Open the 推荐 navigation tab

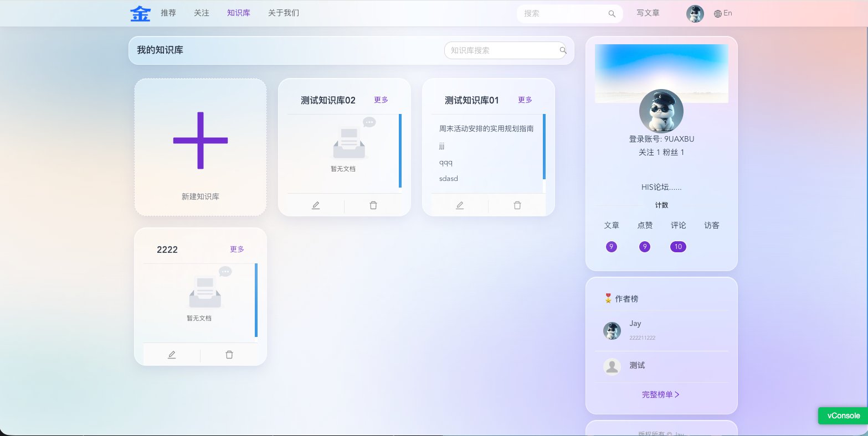pos(168,13)
